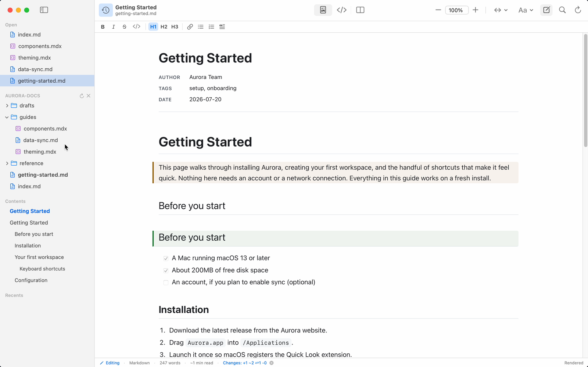Insert a block quote
The height and width of the screenshot is (367, 588).
point(222,26)
